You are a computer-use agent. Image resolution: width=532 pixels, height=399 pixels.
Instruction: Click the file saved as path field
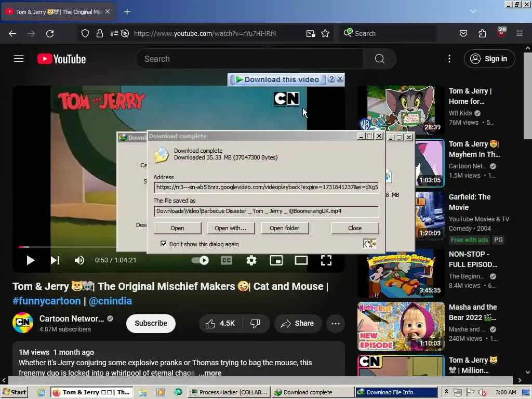[267, 211]
